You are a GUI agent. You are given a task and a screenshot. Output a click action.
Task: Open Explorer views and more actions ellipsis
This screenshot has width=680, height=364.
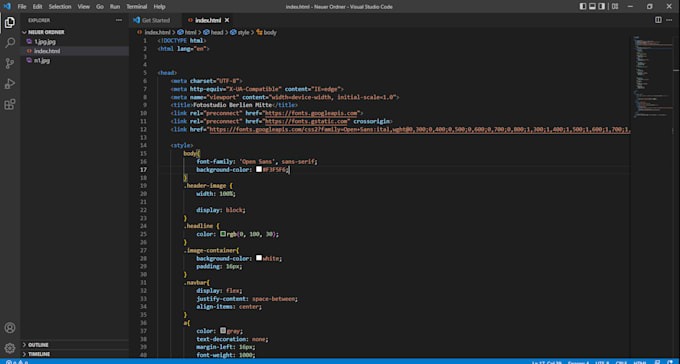(119, 20)
